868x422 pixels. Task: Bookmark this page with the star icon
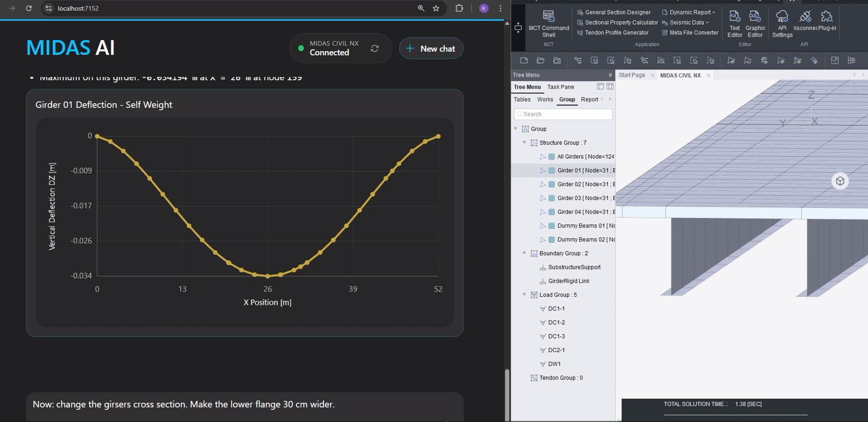436,8
